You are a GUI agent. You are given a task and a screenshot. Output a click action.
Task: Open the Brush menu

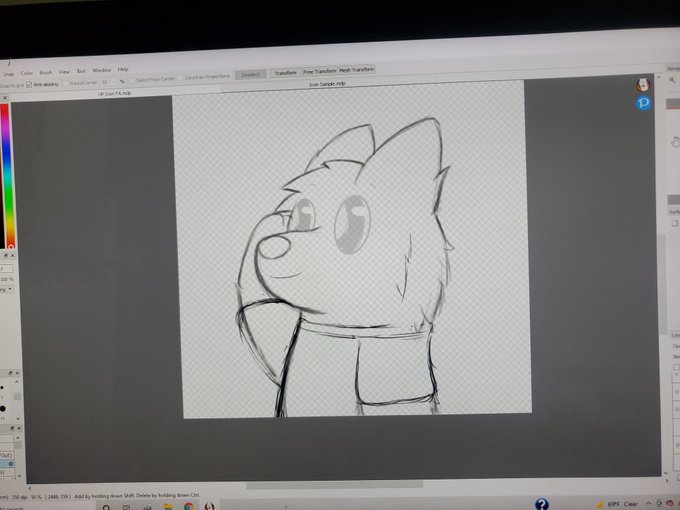pos(46,72)
